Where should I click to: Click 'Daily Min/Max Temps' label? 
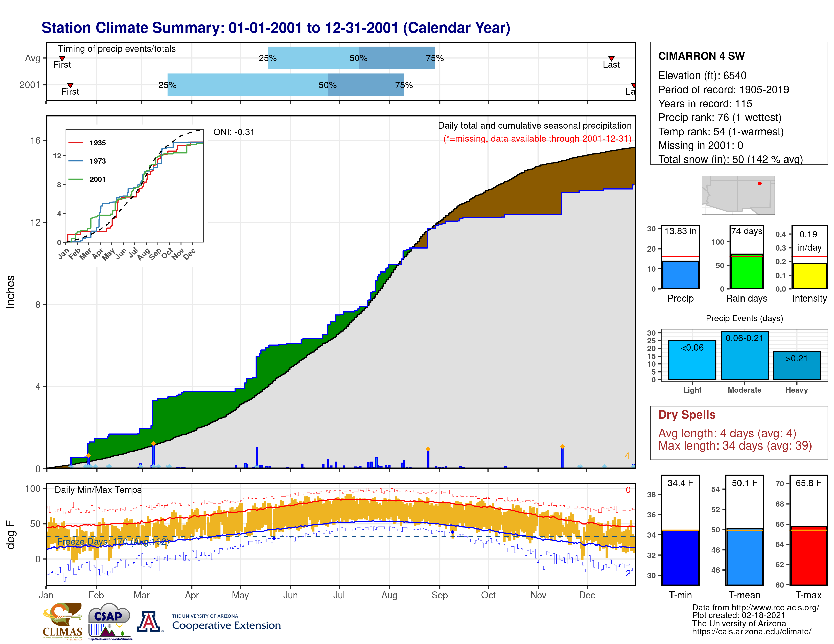(x=98, y=490)
